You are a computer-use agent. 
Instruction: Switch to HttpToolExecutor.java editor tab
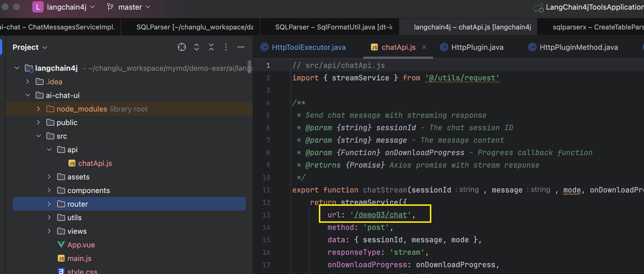point(303,47)
